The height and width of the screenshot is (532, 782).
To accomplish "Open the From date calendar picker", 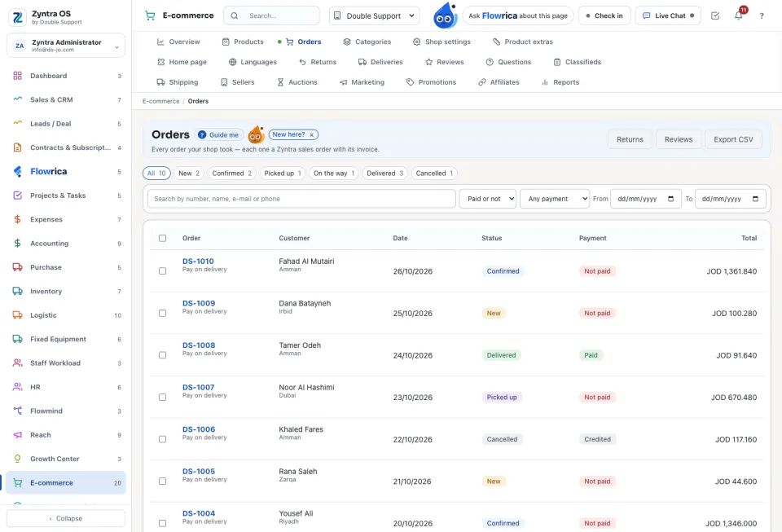I will 670,199.
